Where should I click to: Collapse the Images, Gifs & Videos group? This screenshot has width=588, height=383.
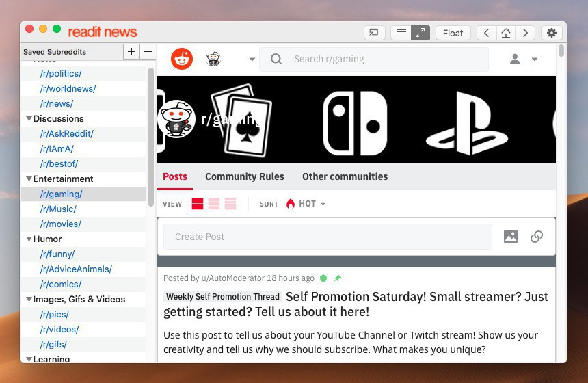pos(29,300)
